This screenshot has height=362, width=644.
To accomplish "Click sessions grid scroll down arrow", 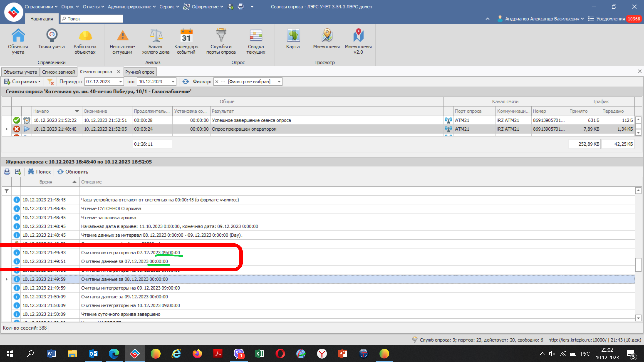I will (x=638, y=133).
